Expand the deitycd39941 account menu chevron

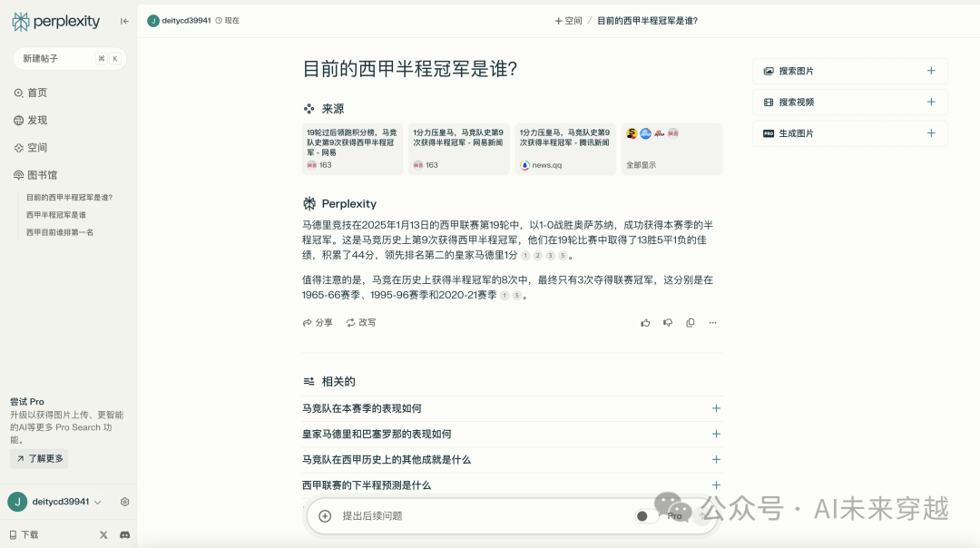97,503
